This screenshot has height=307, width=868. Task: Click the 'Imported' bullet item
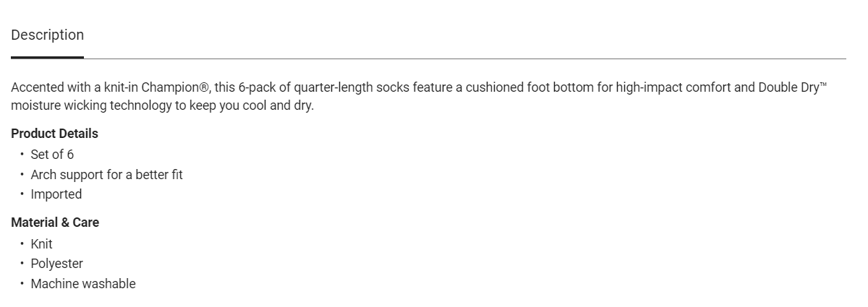pos(56,194)
